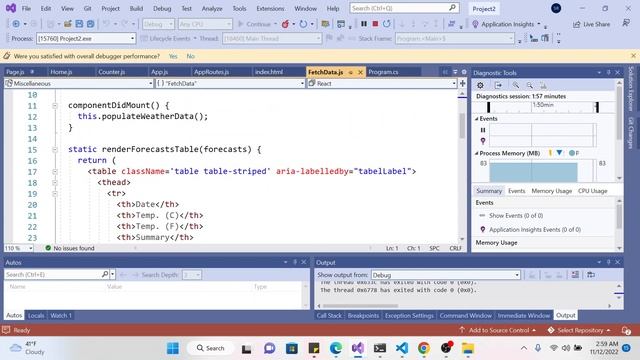This screenshot has height=360, width=640.
Task: Open Show output from Debug dropdown
Action: (x=446, y=275)
